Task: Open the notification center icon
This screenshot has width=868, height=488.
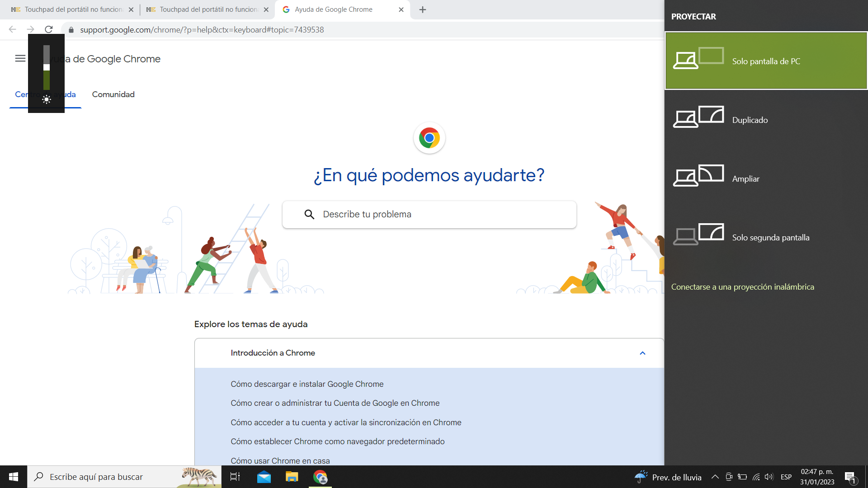Action: tap(850, 477)
